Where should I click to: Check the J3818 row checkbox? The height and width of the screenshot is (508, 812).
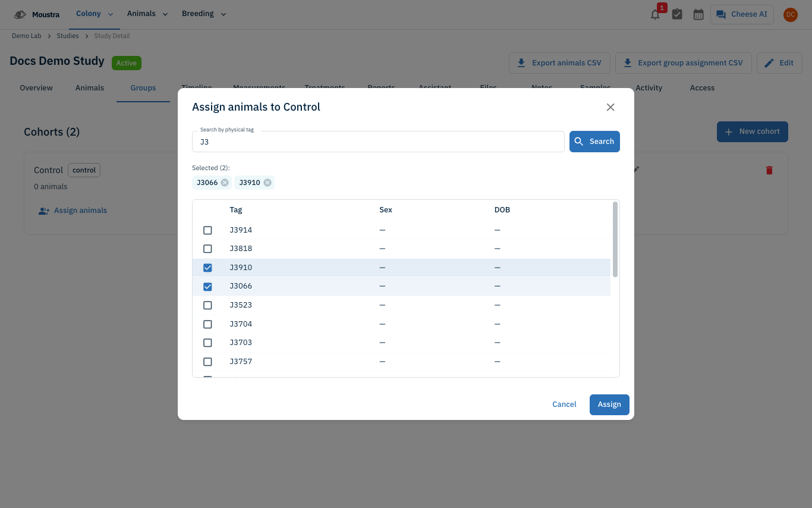(x=207, y=249)
